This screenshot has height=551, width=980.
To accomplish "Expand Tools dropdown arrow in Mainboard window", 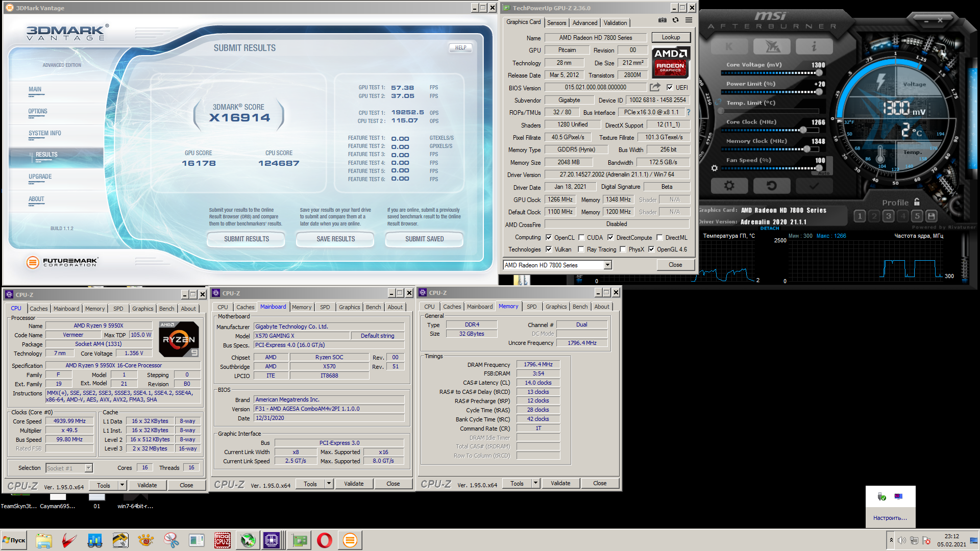I will click(x=329, y=484).
